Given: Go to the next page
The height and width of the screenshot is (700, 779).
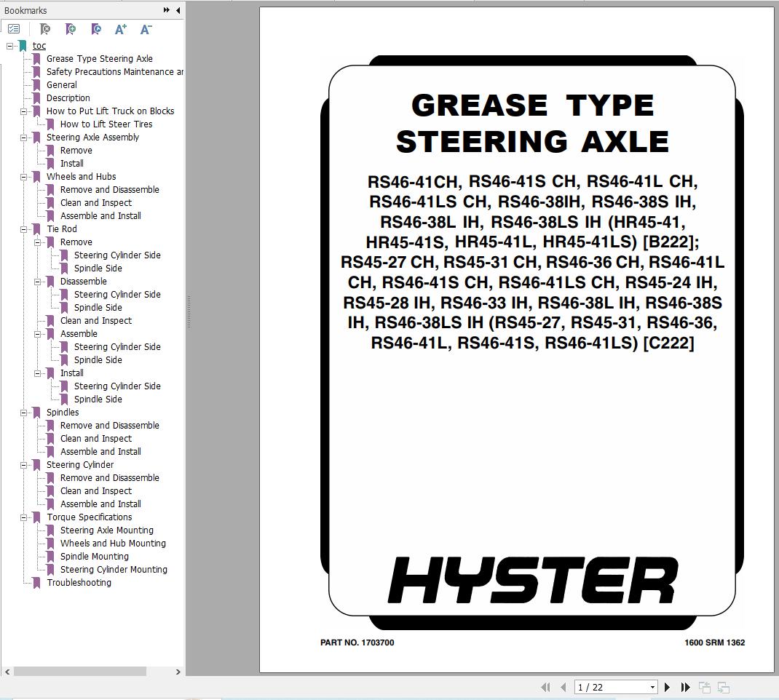Looking at the screenshot, I should (667, 687).
